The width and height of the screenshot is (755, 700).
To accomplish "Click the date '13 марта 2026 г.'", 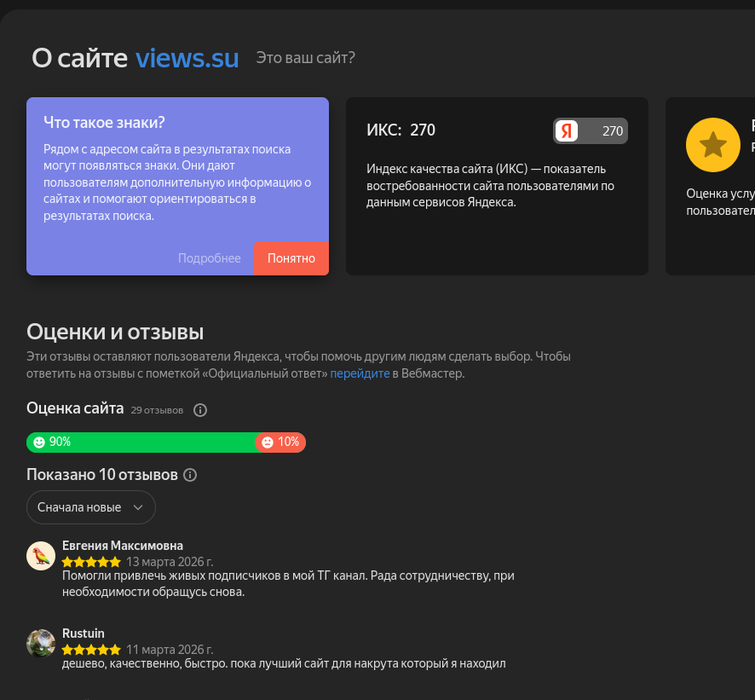I will tap(170, 562).
